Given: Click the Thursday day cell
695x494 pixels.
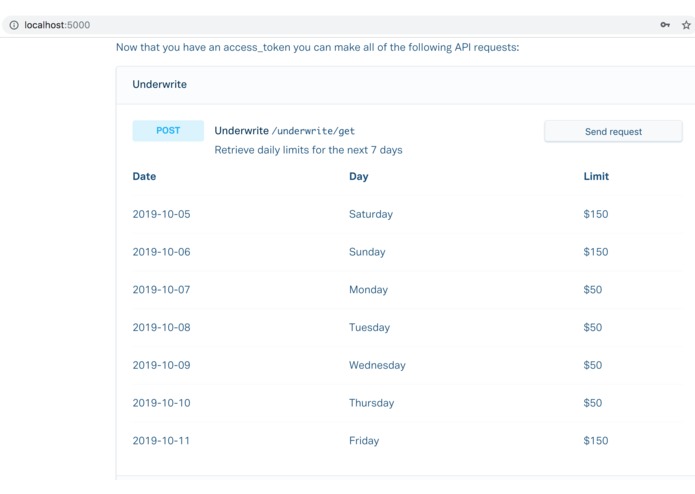Looking at the screenshot, I should 371,403.
